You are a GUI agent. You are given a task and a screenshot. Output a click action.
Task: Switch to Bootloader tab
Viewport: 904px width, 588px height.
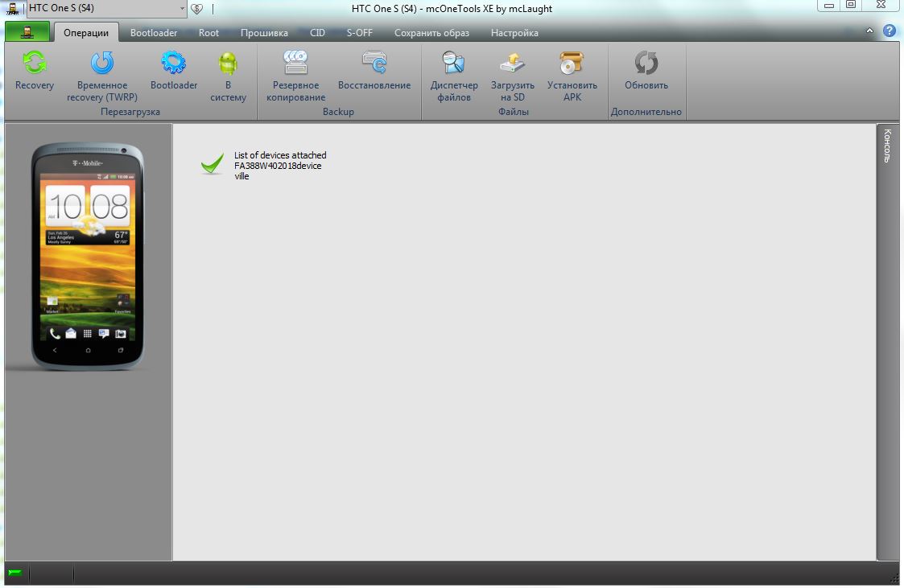click(x=154, y=33)
